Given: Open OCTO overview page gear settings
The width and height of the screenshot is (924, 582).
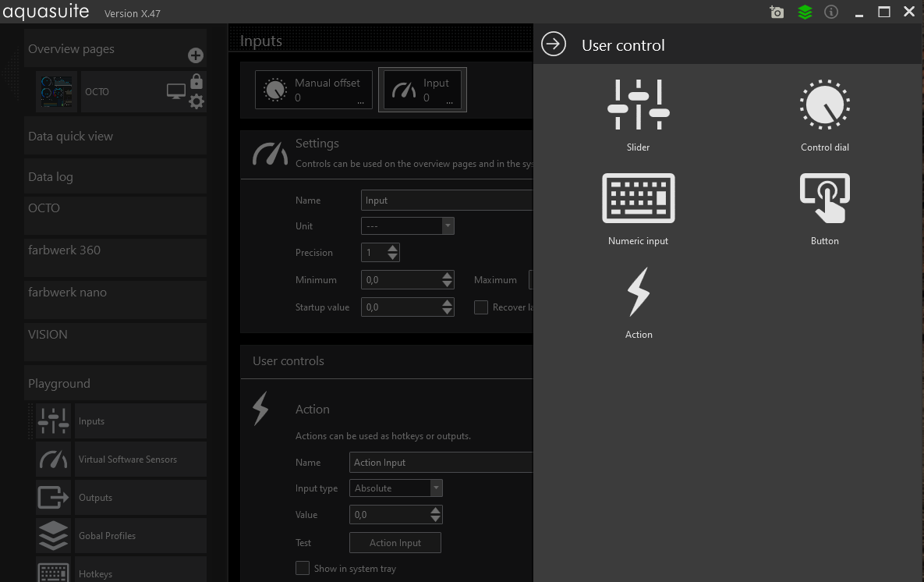Looking at the screenshot, I should [x=196, y=101].
